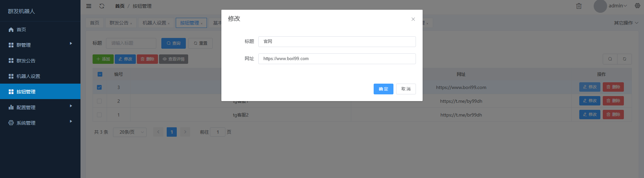Click the https://t.me/by99dh cell

(461, 101)
